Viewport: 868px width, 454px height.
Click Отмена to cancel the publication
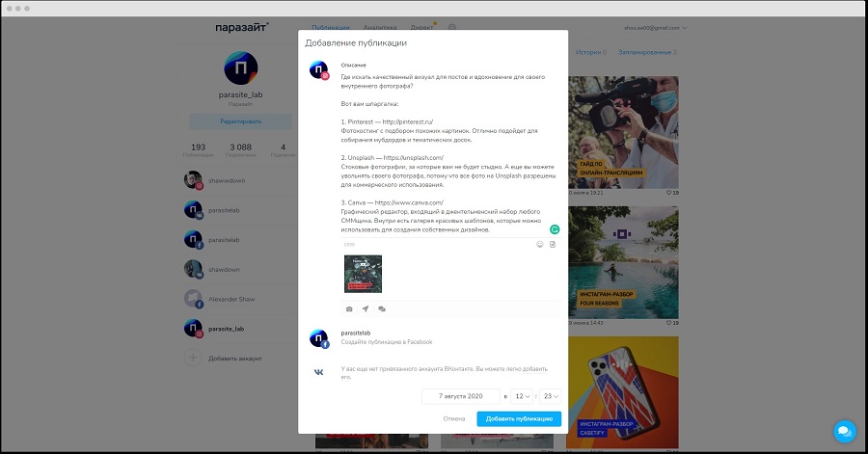pyautogui.click(x=454, y=419)
